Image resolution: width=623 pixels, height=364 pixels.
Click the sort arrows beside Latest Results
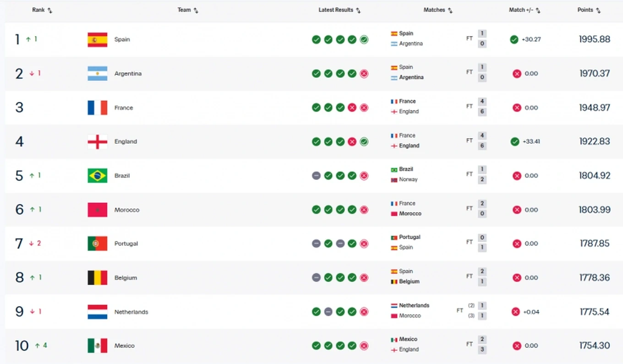point(358,11)
